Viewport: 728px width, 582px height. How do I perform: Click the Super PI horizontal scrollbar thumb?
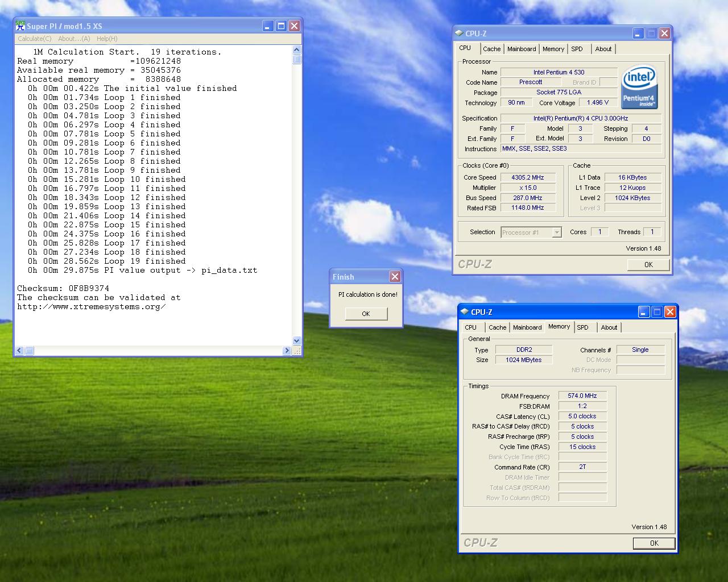click(29, 351)
